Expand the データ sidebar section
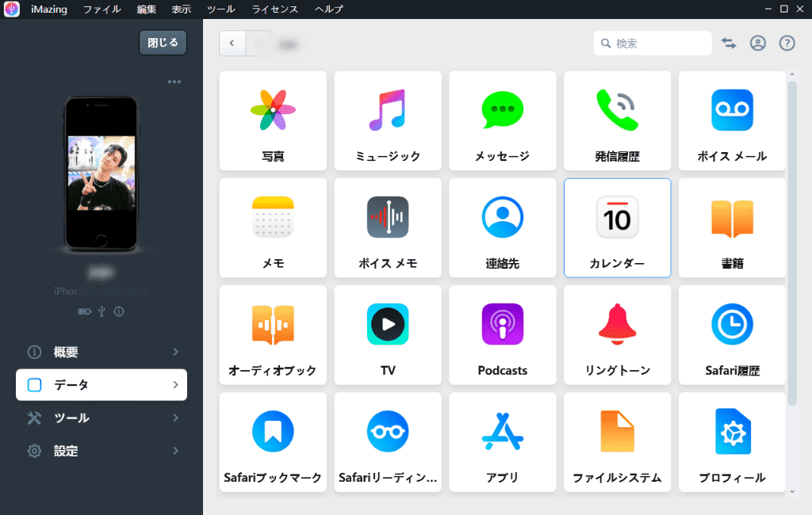Screen dimensions: 812x515 coord(101,384)
